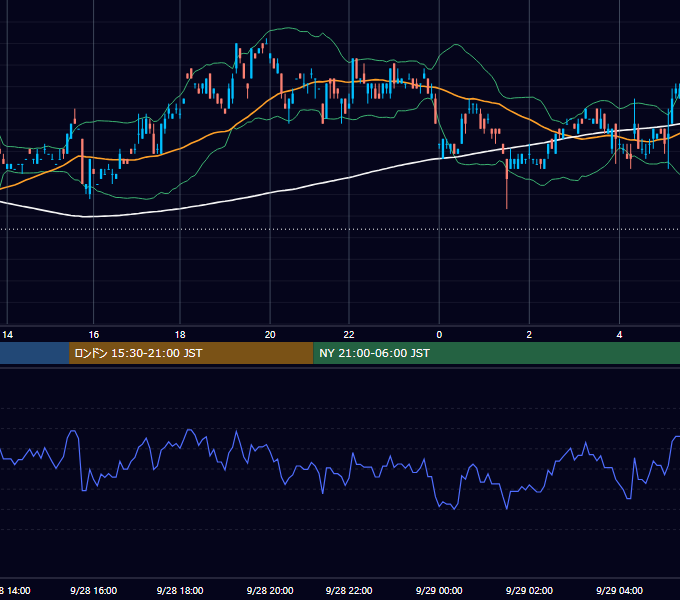Click the 9/29 04:00 date label
This screenshot has height=600, width=680.
pyautogui.click(x=619, y=590)
